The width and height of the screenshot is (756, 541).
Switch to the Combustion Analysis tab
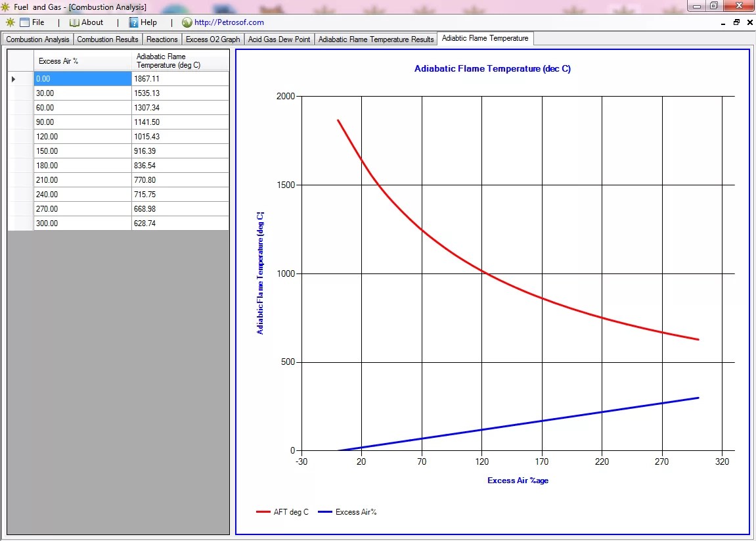point(37,39)
